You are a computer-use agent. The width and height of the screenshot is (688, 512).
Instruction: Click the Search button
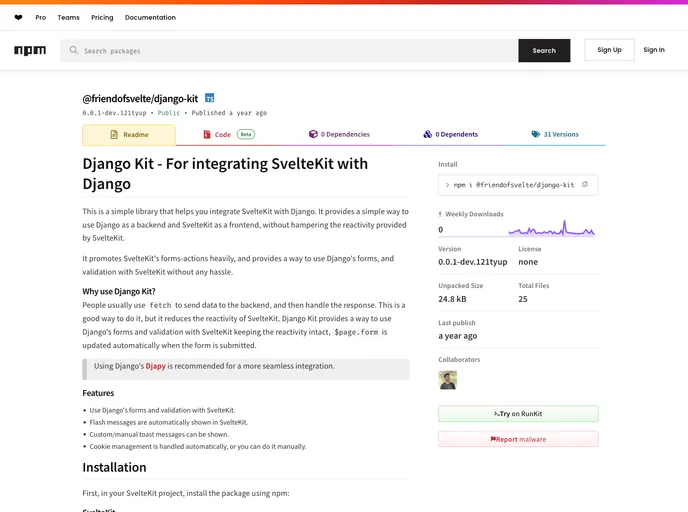coord(544,50)
